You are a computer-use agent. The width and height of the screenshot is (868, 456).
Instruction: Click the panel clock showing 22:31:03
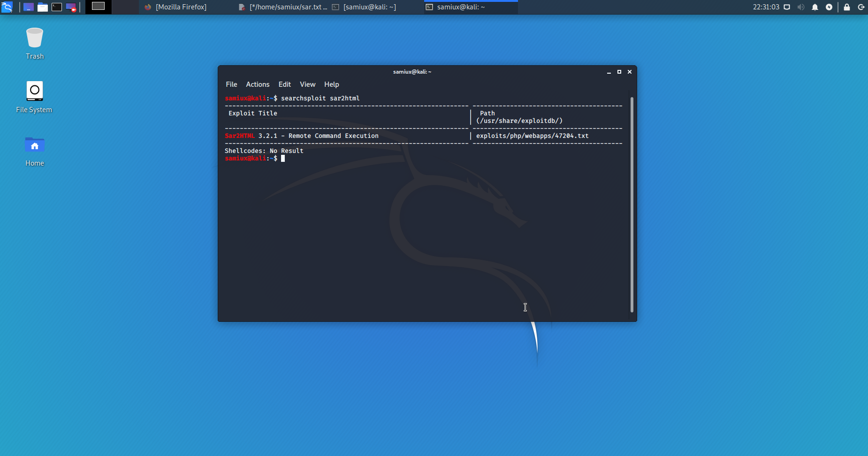766,7
